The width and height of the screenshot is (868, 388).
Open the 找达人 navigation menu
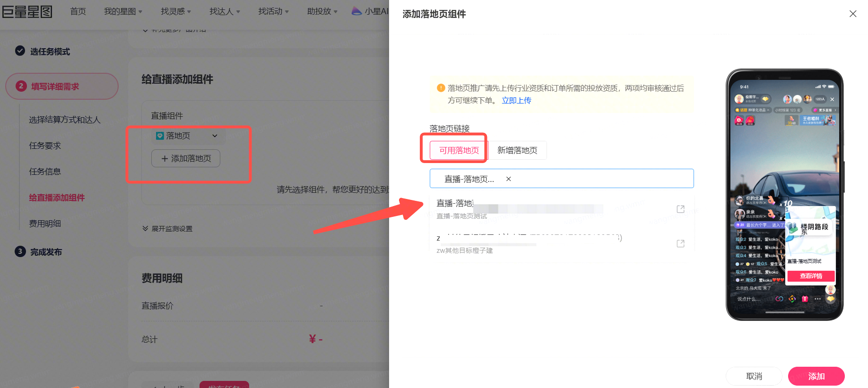pos(225,11)
